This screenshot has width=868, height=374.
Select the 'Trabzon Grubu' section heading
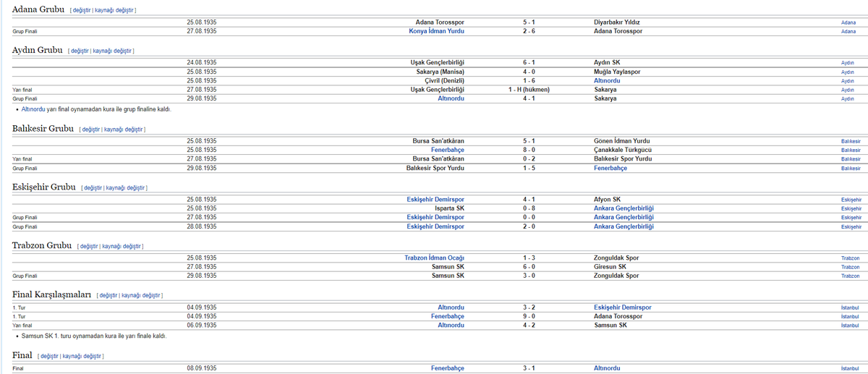(x=42, y=245)
